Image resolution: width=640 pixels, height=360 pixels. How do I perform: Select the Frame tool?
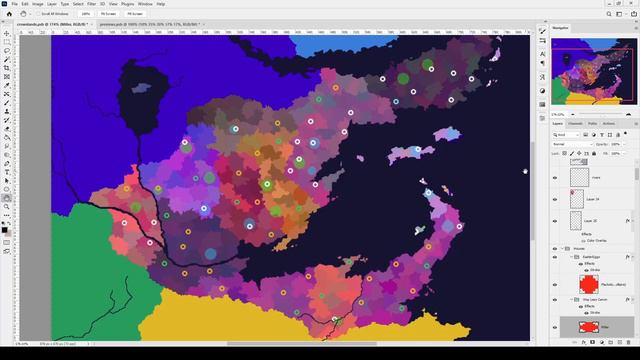7,77
